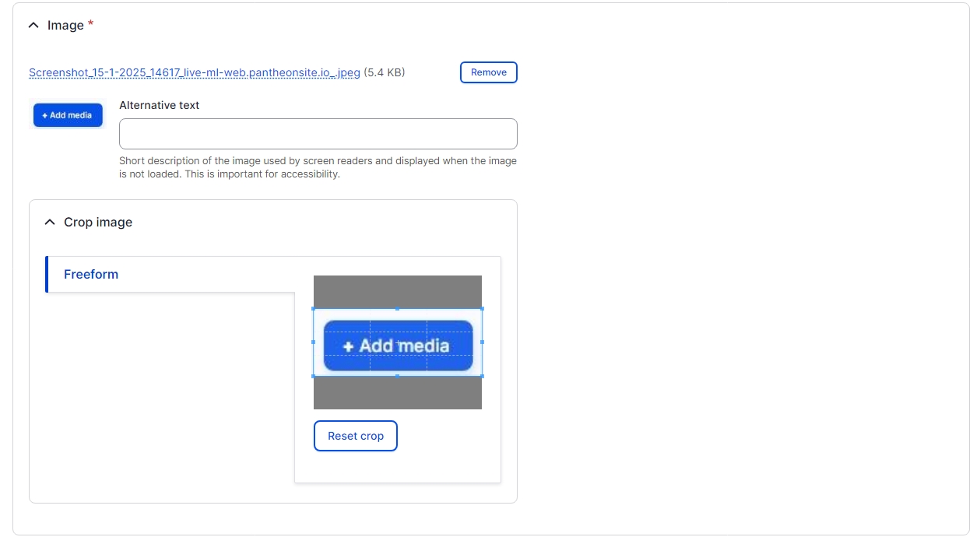Focus the Alternative text input field
The height and width of the screenshot is (544, 980).
[318, 134]
